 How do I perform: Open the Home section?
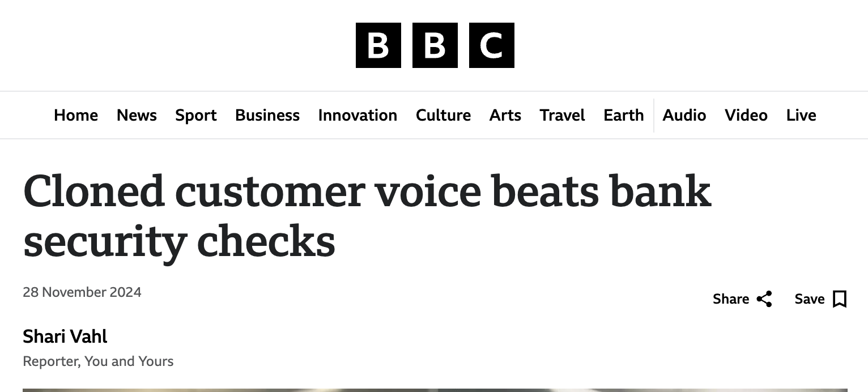[x=76, y=115]
